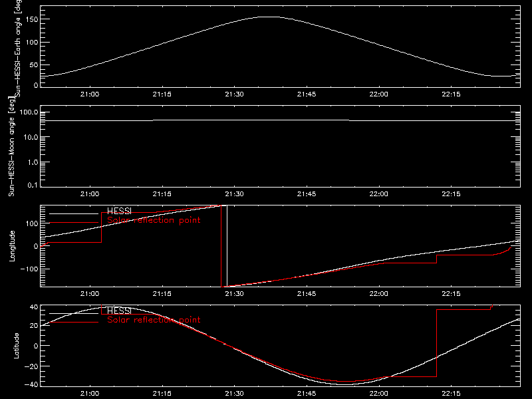Click 21:30 under the Sun-HESSI-Earth plot
Image resolution: width=532 pixels, height=399 pixels.
click(235, 94)
